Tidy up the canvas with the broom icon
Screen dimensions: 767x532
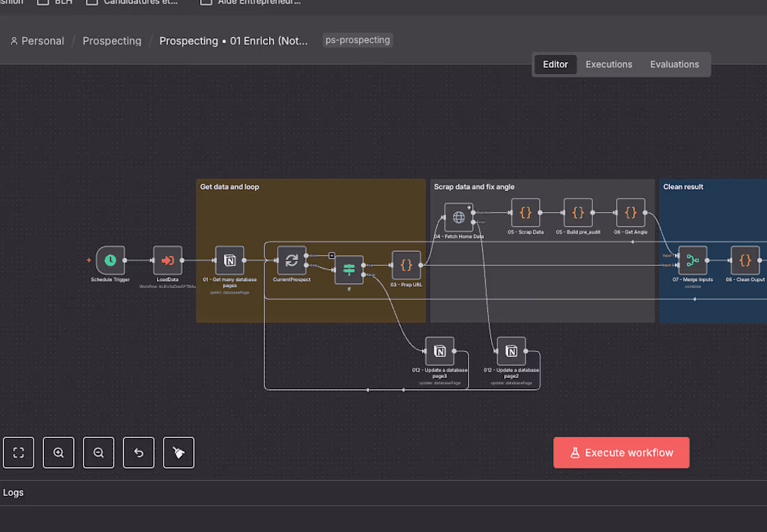click(x=179, y=453)
